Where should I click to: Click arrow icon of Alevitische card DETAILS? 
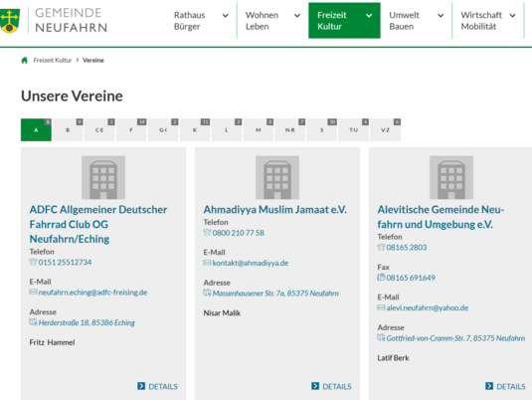489,386
